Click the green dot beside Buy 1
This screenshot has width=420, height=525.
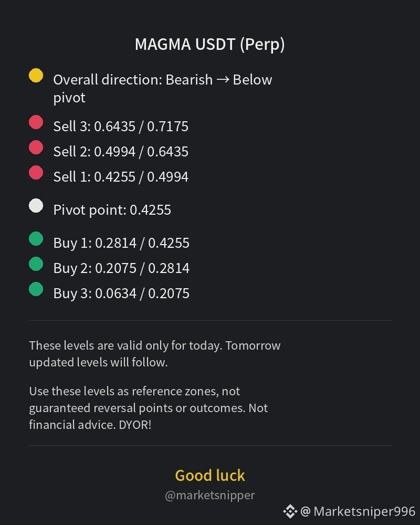click(36, 239)
